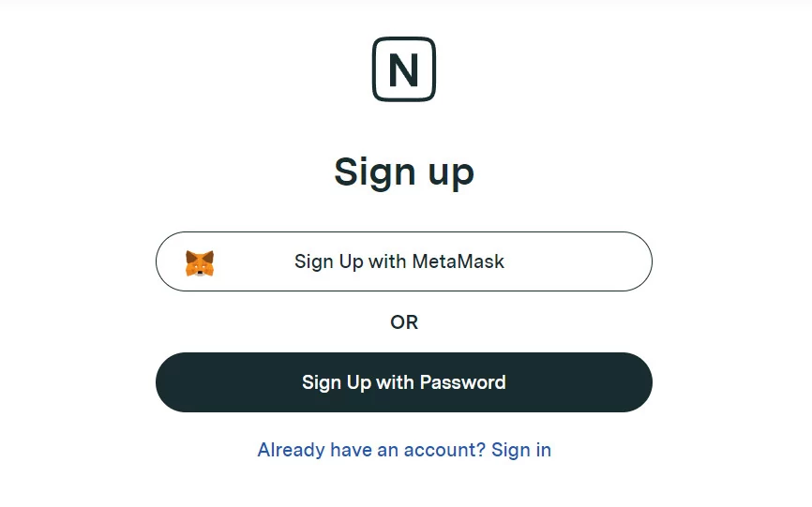Click Sign Up with Password button
This screenshot has width=812, height=507.
pos(404,382)
